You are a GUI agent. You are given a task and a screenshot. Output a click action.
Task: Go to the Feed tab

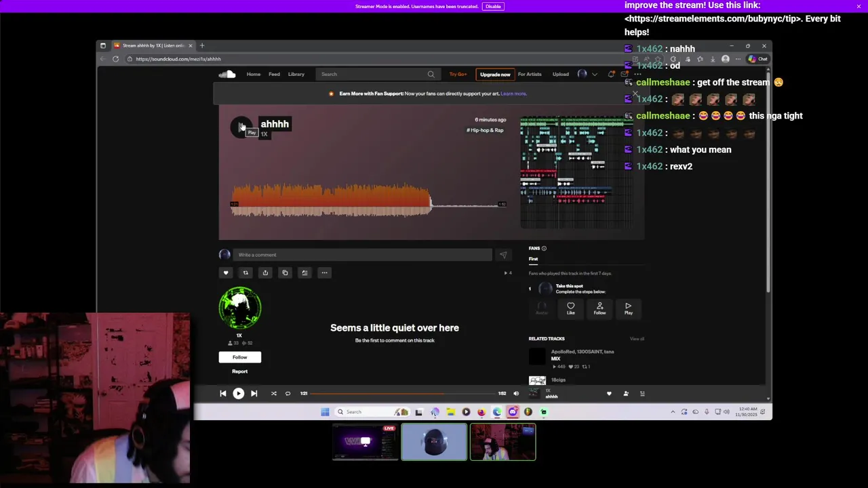[x=274, y=75]
